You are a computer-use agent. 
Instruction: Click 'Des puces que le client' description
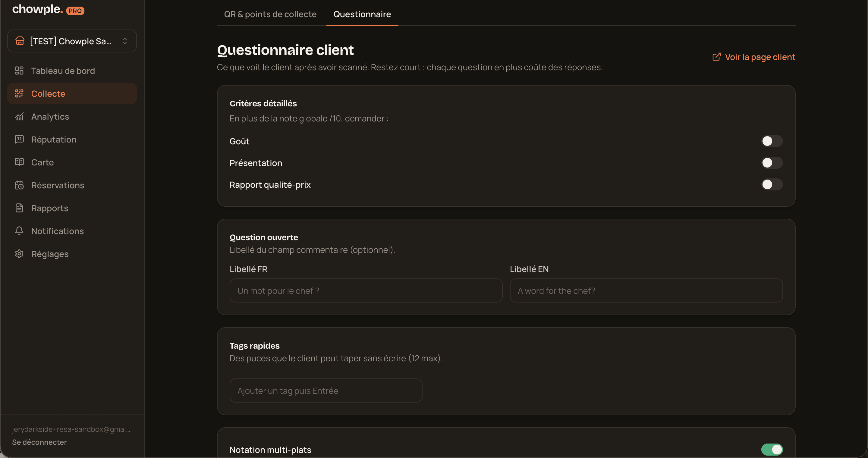tap(336, 358)
